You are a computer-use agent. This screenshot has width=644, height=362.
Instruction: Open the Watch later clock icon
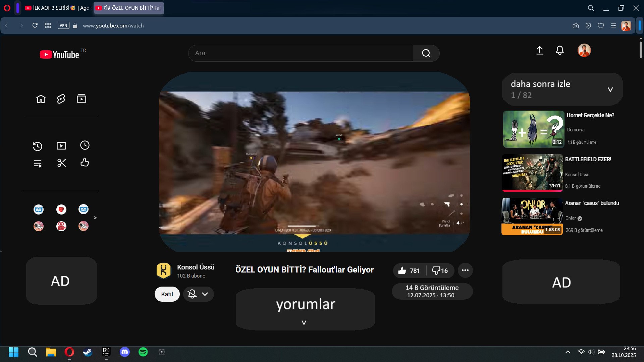pyautogui.click(x=85, y=145)
